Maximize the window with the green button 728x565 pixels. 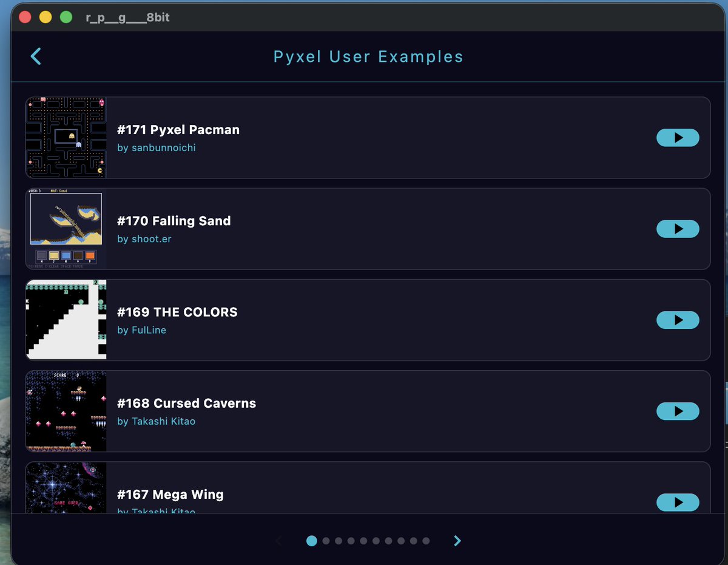66,17
